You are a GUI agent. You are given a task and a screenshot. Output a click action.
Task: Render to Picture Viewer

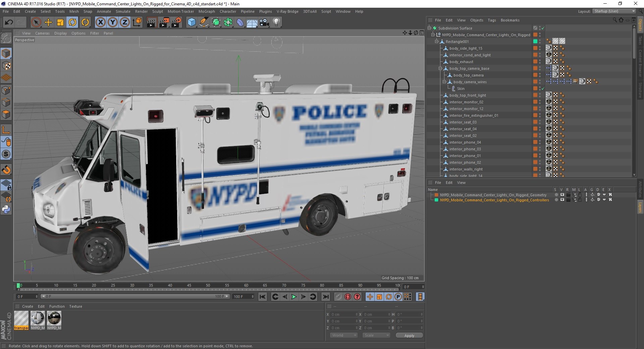tap(164, 22)
